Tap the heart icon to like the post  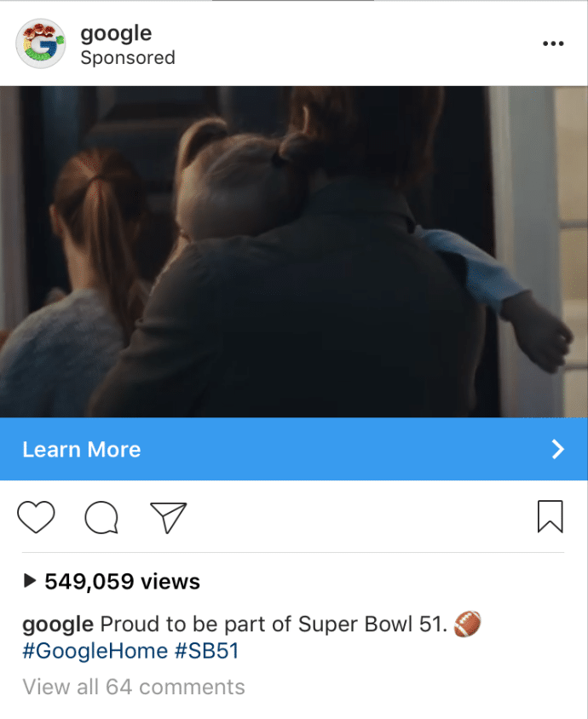[36, 517]
